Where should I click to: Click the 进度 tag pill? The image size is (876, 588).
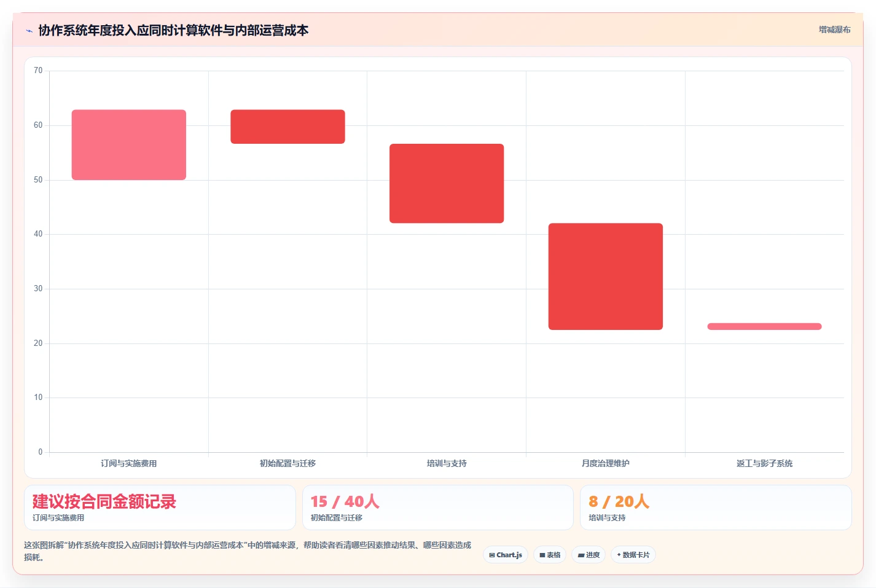click(589, 555)
